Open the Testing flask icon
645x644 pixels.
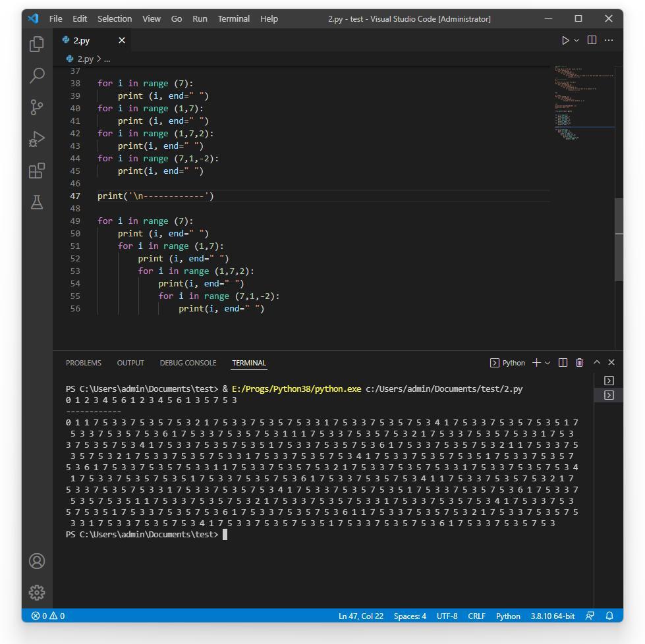(x=37, y=202)
